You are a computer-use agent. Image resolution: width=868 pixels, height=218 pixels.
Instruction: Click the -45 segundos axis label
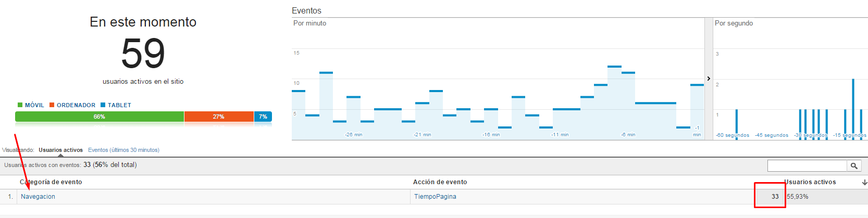[x=772, y=135]
